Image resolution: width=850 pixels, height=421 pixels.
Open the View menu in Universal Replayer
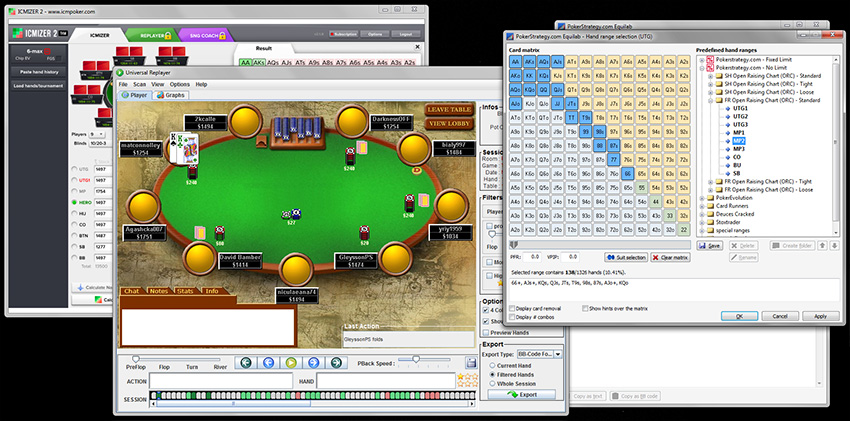coord(158,85)
